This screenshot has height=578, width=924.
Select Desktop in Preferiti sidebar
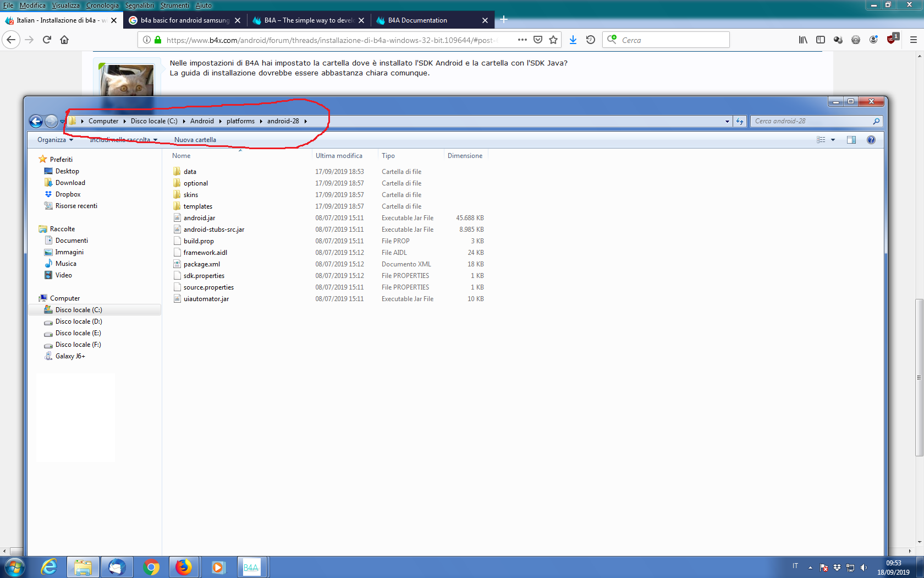click(x=67, y=171)
